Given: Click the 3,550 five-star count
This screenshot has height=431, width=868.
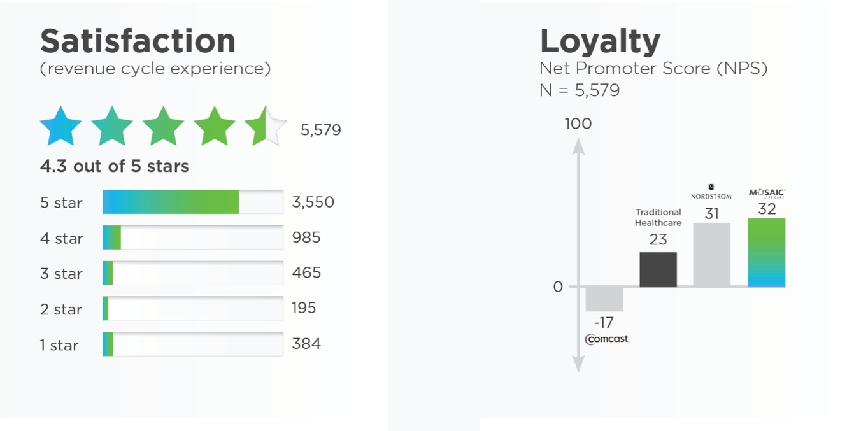Looking at the screenshot, I should (x=313, y=202).
